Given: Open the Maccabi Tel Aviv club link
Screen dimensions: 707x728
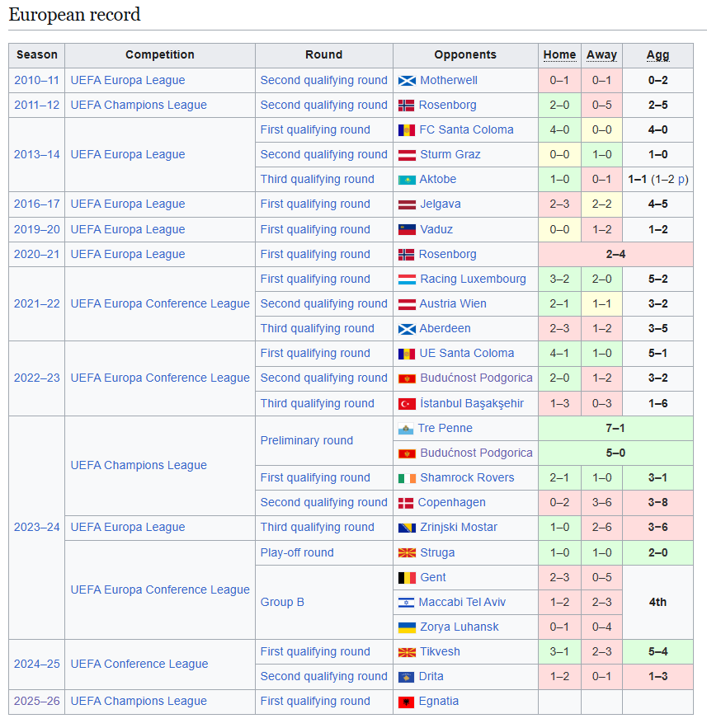Looking at the screenshot, I should click(x=462, y=602).
